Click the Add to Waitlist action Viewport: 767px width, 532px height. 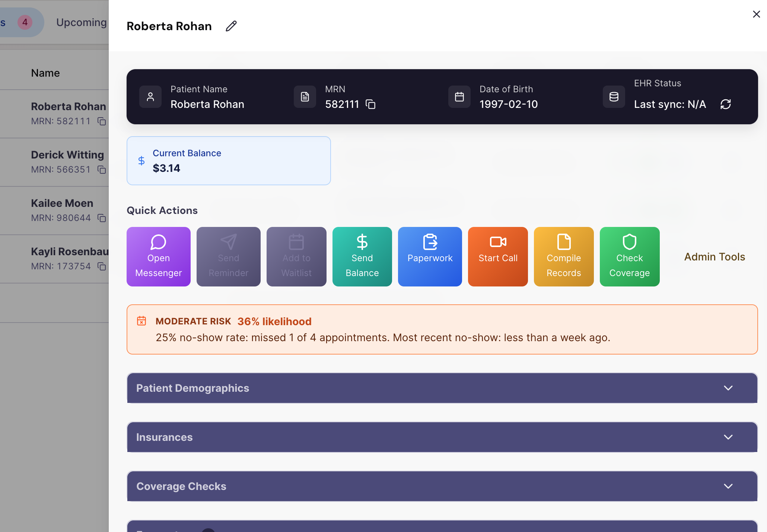[296, 257]
